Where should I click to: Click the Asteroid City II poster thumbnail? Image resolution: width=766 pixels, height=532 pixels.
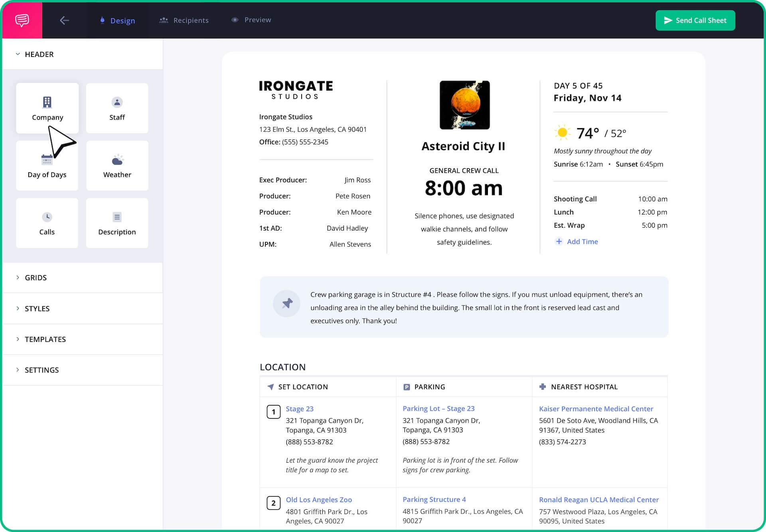pos(464,105)
